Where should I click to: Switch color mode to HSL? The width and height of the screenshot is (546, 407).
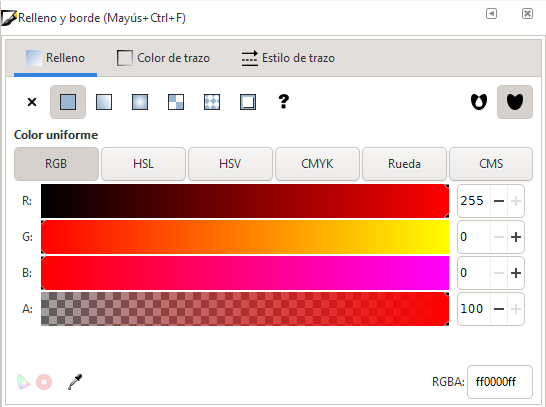point(143,164)
